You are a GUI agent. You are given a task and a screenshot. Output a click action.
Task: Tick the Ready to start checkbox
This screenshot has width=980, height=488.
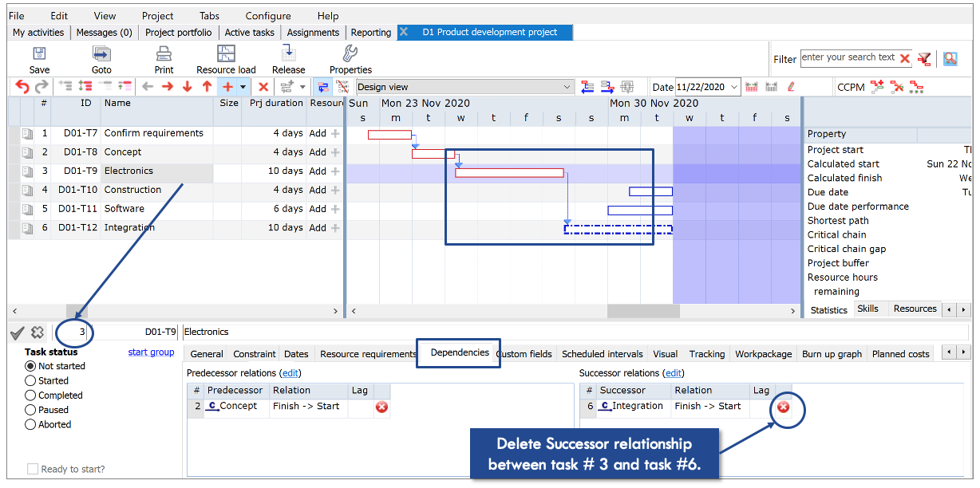33,469
